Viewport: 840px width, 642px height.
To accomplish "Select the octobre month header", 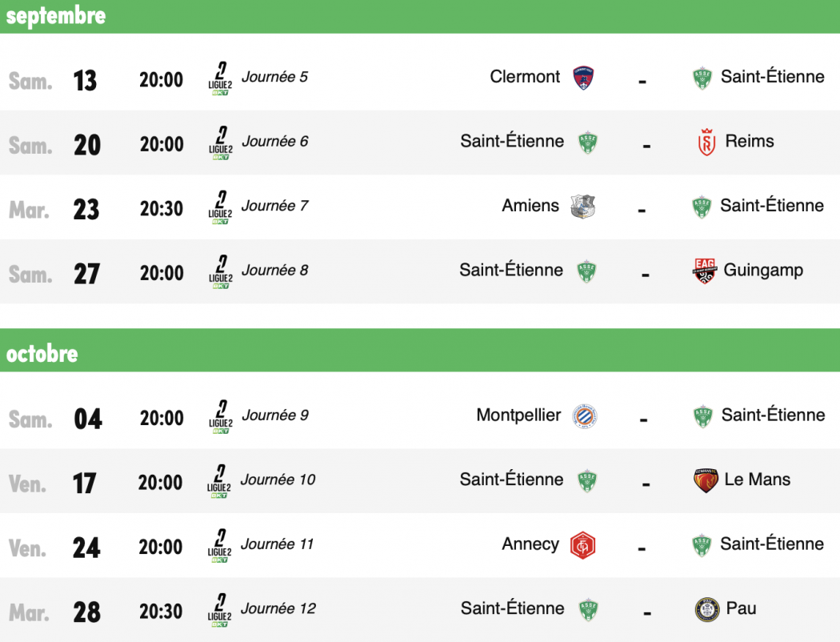I will 420,351.
